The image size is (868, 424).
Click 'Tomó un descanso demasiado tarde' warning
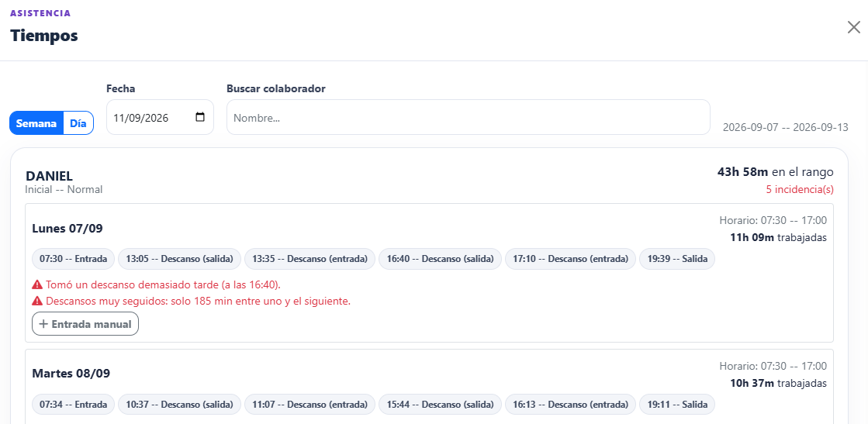pos(164,285)
